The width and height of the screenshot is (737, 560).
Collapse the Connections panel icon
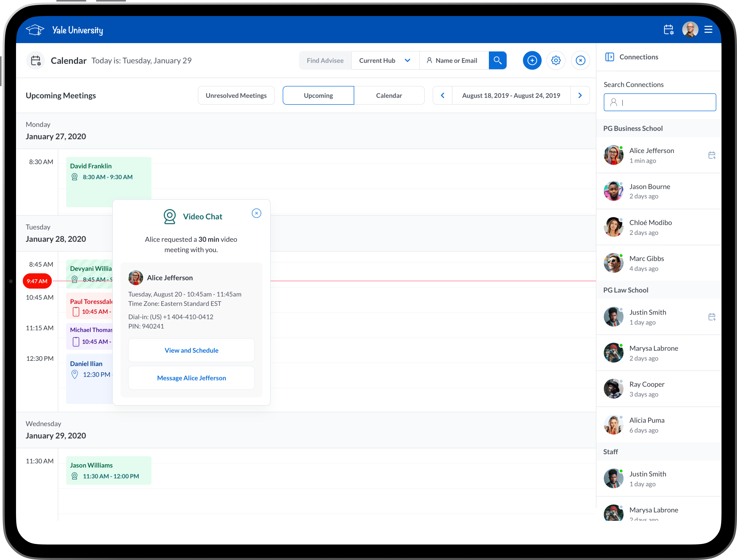pyautogui.click(x=609, y=57)
